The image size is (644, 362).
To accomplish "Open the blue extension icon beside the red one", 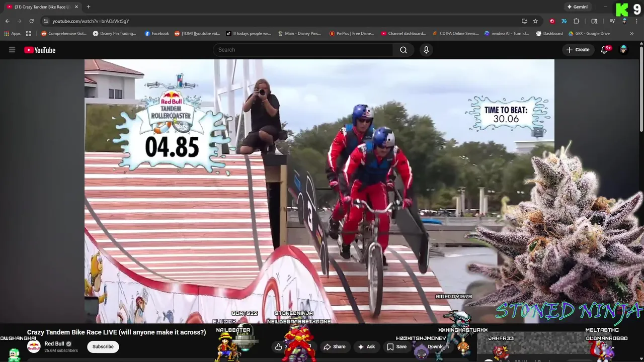I will pyautogui.click(x=564, y=21).
